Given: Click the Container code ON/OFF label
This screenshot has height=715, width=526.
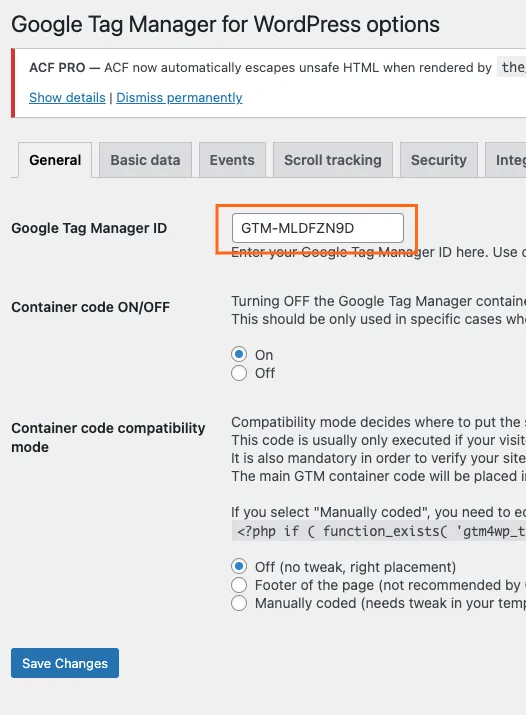Looking at the screenshot, I should coord(90,307).
